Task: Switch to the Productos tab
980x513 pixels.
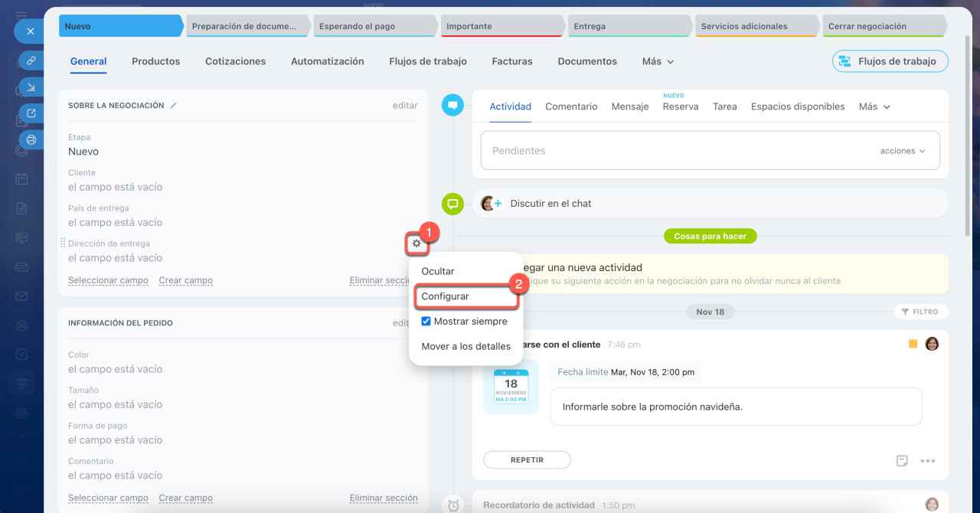Action: point(155,61)
